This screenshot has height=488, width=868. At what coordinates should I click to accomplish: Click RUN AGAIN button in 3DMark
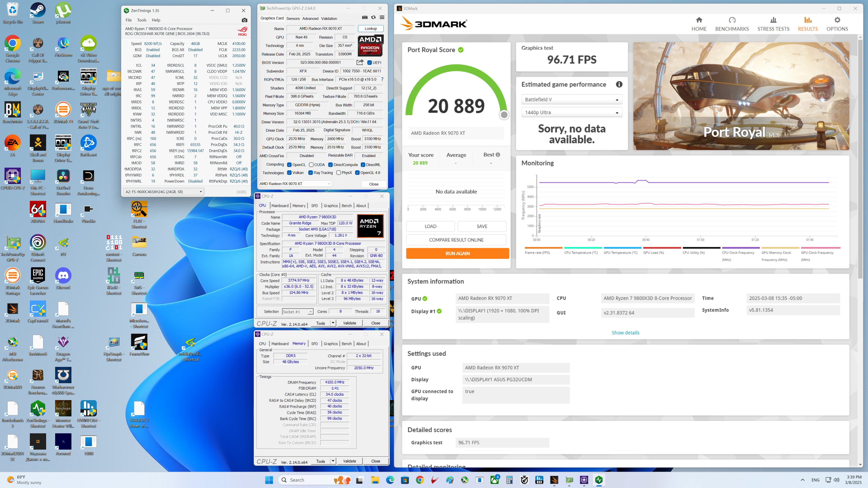point(457,253)
